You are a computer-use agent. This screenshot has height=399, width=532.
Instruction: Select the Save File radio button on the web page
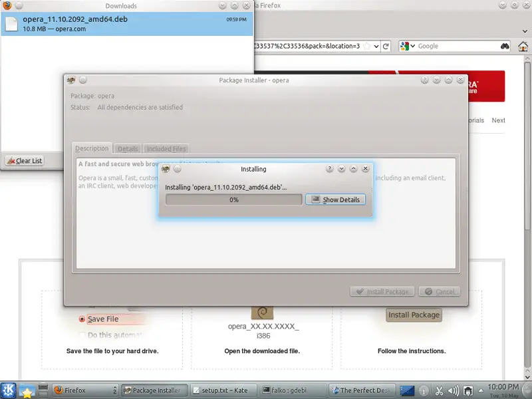tap(82, 319)
